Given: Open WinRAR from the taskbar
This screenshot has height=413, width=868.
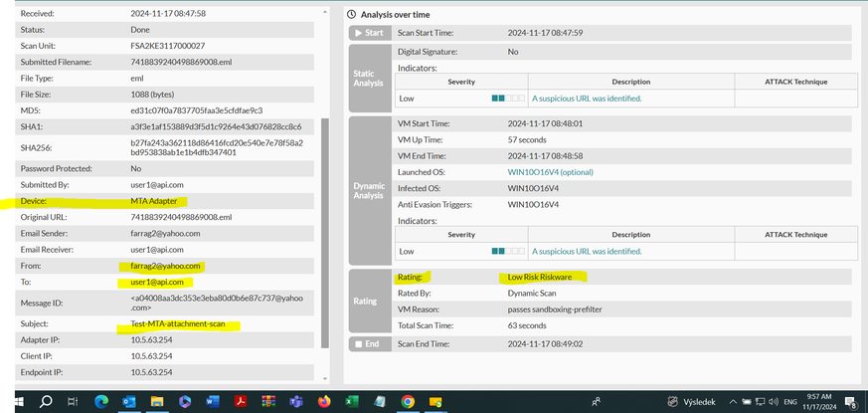Looking at the screenshot, I should 268,401.
